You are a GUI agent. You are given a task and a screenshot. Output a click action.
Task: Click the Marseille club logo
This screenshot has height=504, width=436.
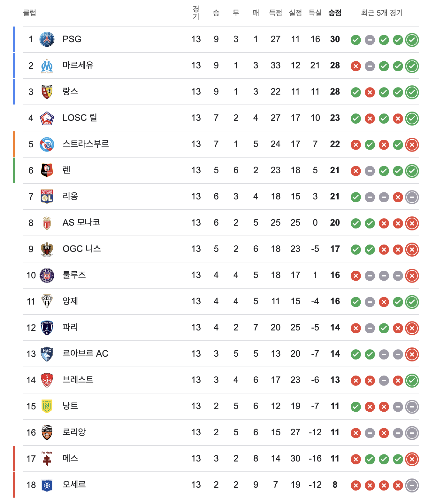47,66
